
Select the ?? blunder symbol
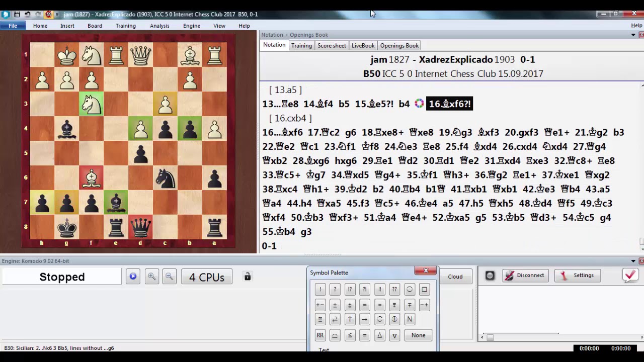click(x=394, y=290)
